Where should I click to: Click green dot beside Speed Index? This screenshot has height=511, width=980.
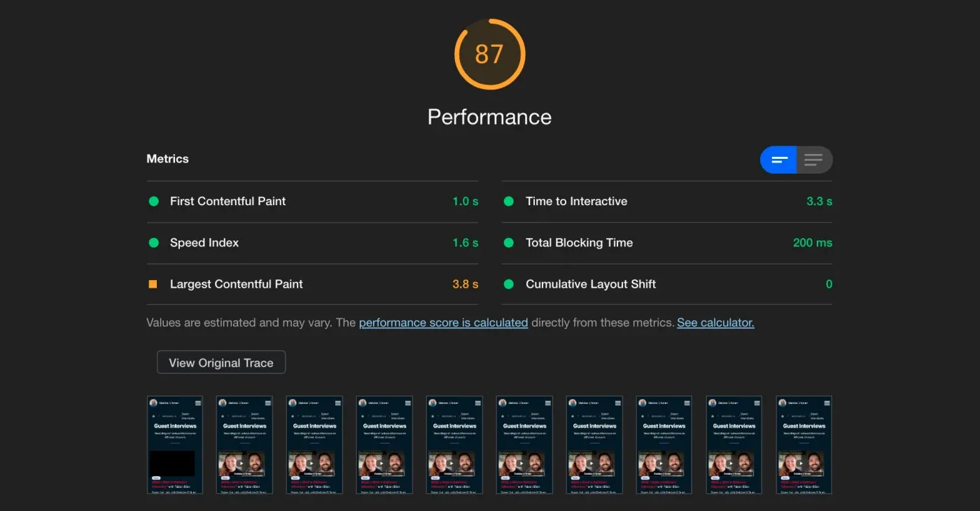pyautogui.click(x=154, y=243)
